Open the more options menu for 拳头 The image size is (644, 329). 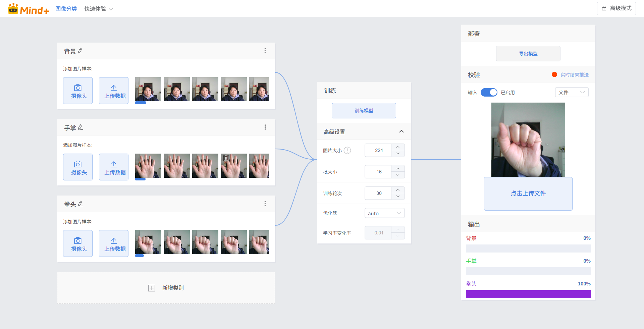265,204
